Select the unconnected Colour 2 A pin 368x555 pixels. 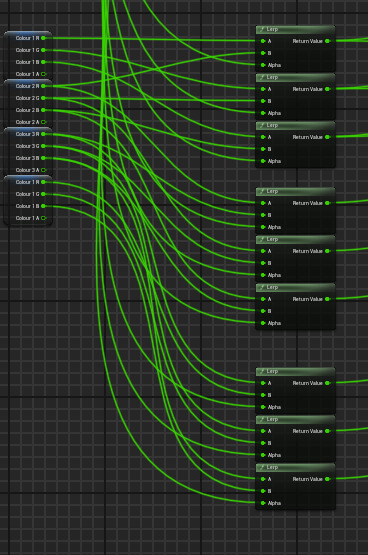pyautogui.click(x=44, y=122)
